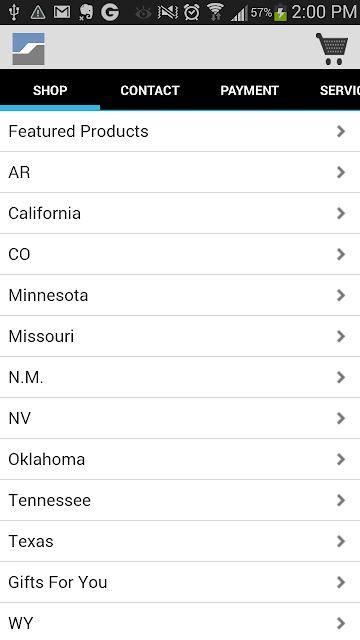Tap the warning triangle status icon
360x640 pixels.
(38, 12)
